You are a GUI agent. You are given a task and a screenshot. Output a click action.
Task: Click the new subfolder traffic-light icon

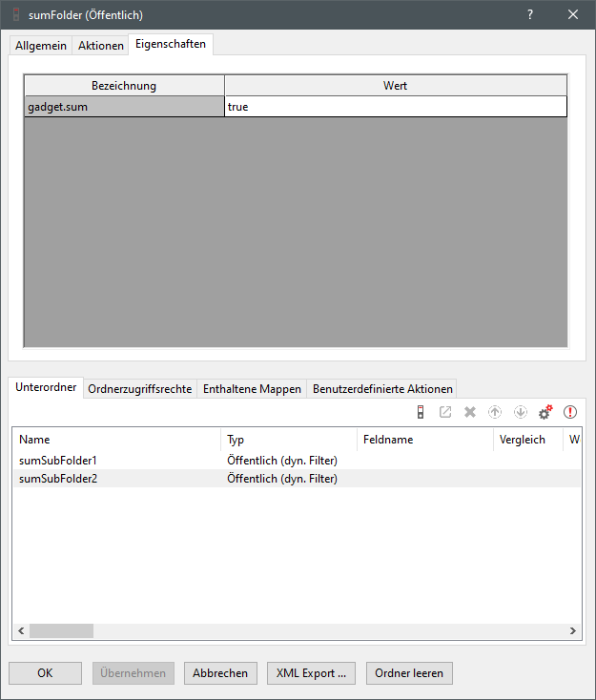[x=421, y=412]
